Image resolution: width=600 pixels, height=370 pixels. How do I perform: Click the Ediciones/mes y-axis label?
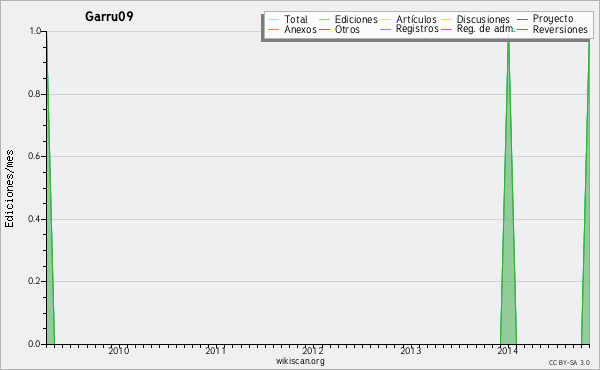[9, 189]
